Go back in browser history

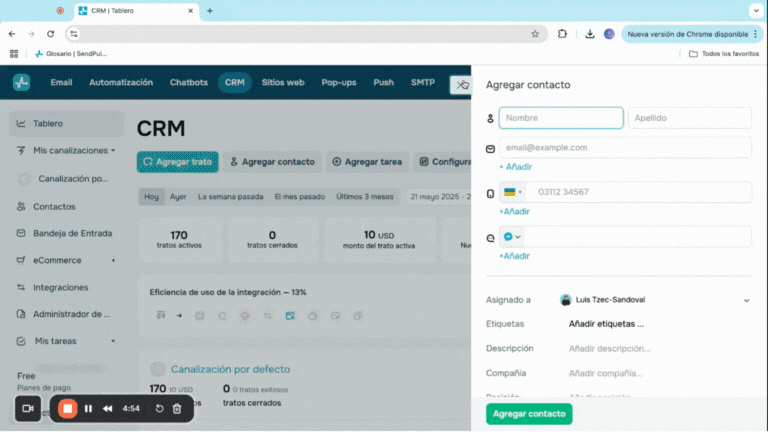tap(12, 34)
